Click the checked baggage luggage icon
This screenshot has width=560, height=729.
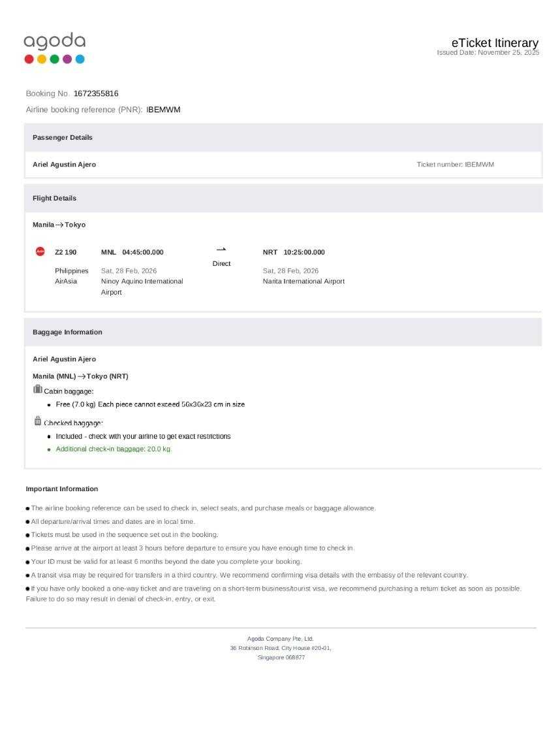click(x=38, y=421)
